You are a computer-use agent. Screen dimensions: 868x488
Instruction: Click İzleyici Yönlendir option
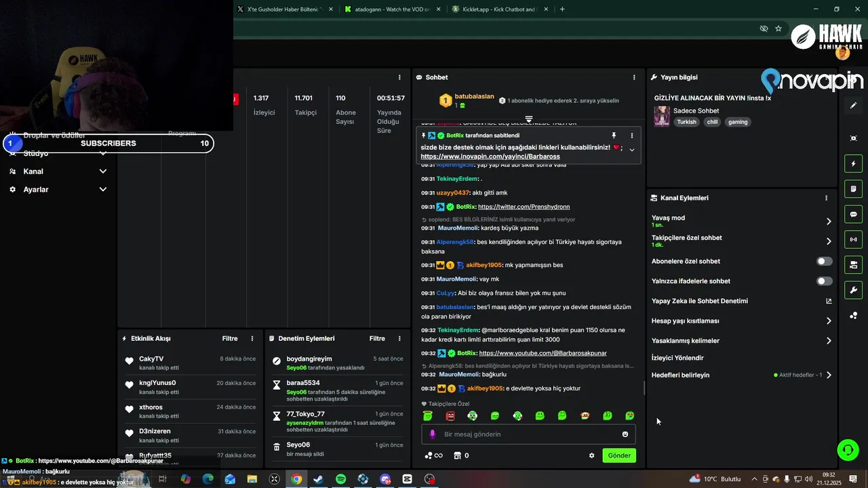coord(677,358)
